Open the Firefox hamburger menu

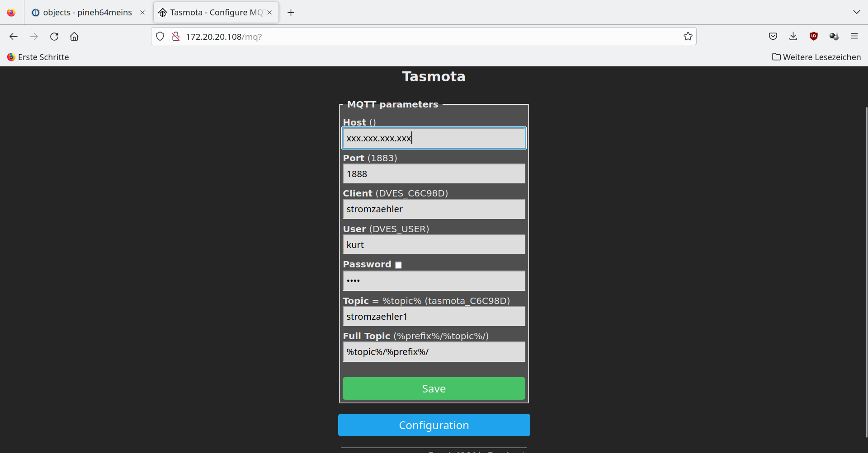coord(854,37)
